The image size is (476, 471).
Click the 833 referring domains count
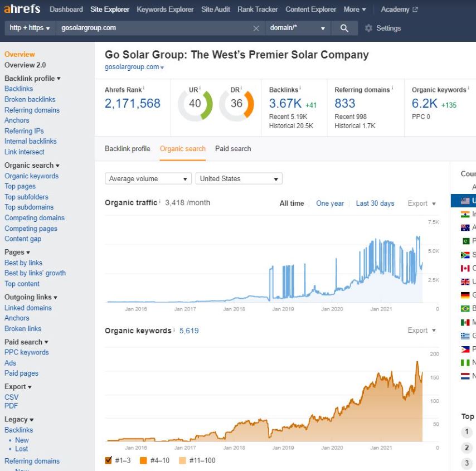click(345, 104)
